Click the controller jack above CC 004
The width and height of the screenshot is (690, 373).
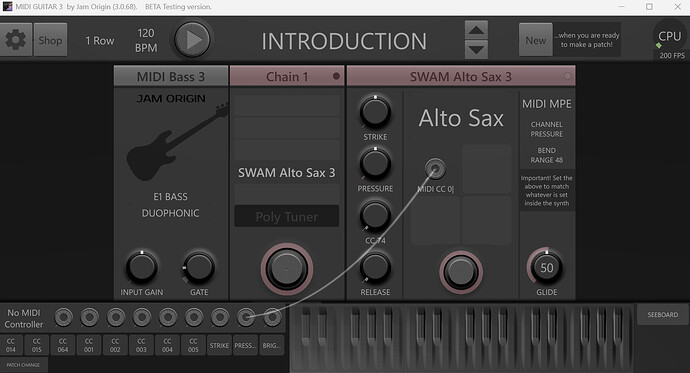pyautogui.click(x=168, y=317)
